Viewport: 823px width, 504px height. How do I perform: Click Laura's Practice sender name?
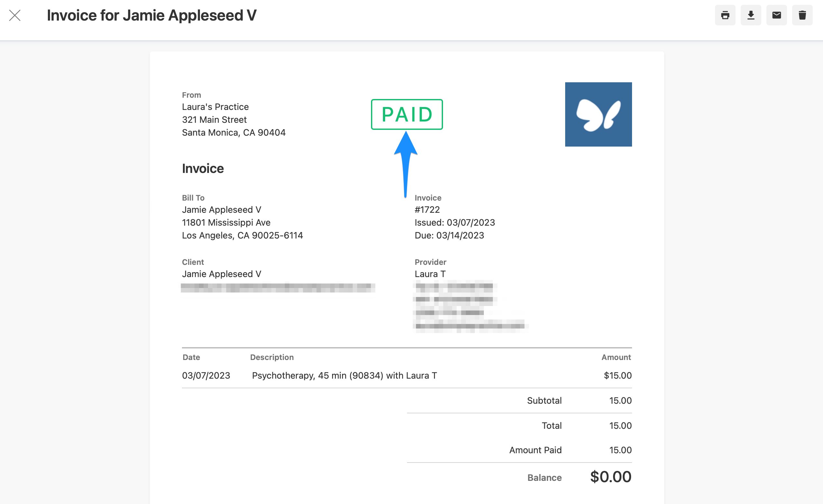(x=215, y=107)
